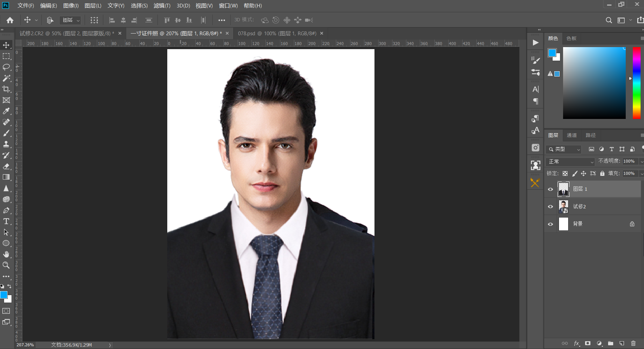The image size is (644, 349).
Task: Toggle lock all padlock icon
Action: pos(602,173)
